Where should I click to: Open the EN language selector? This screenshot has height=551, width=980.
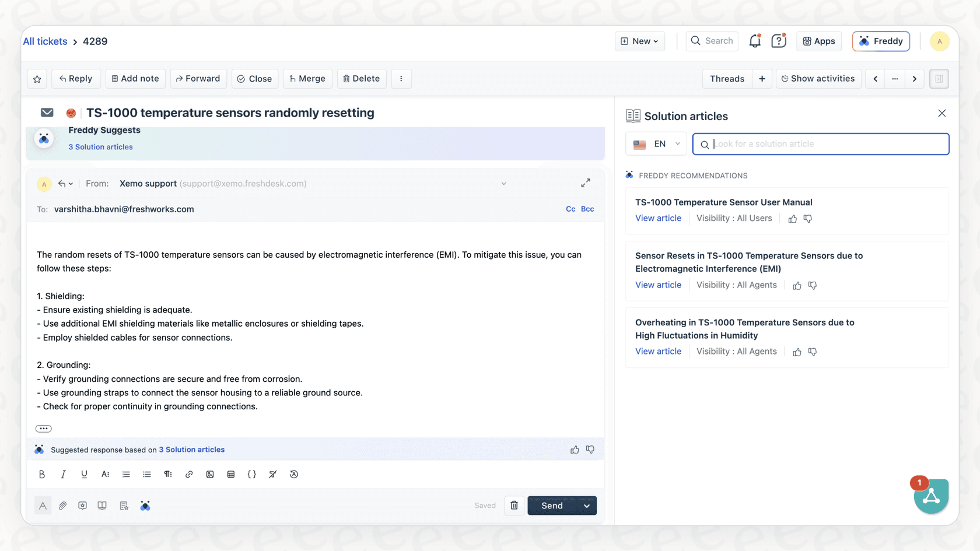click(x=656, y=143)
